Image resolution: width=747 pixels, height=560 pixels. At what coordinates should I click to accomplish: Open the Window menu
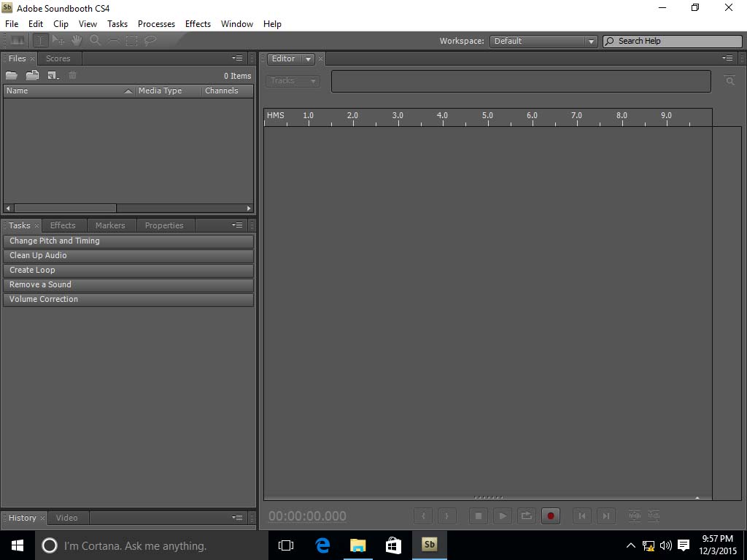click(237, 24)
